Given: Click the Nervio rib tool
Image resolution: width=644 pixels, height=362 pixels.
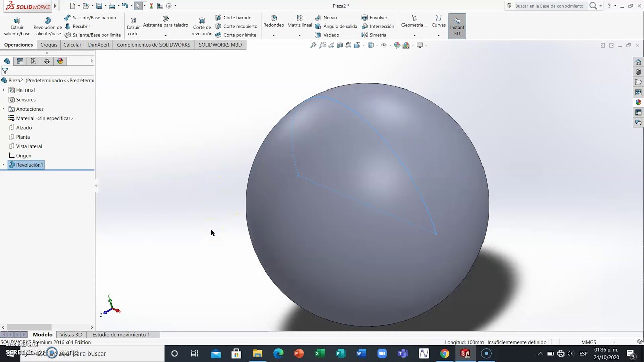Looking at the screenshot, I should click(x=326, y=18).
